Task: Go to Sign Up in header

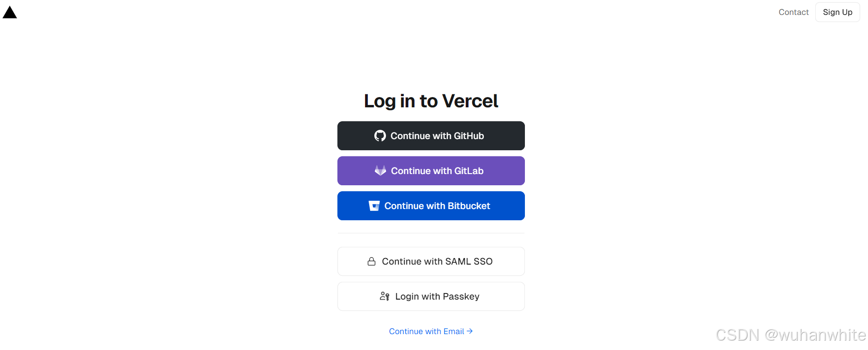Action: 838,12
